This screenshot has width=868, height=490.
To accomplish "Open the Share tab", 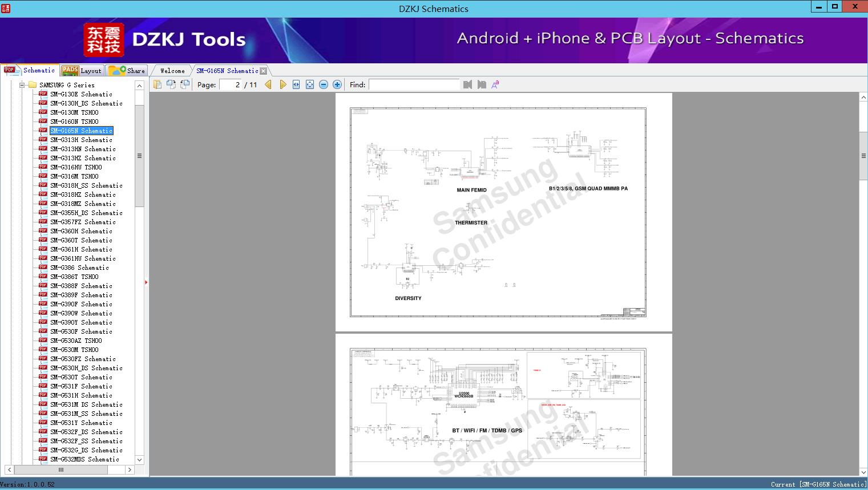I will (x=127, y=71).
